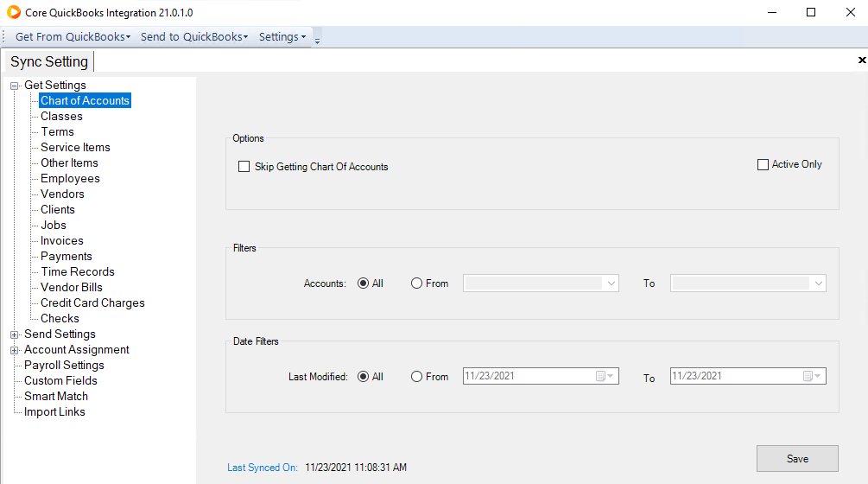Image resolution: width=868 pixels, height=484 pixels.
Task: Open the Settings menu
Action: pos(282,36)
